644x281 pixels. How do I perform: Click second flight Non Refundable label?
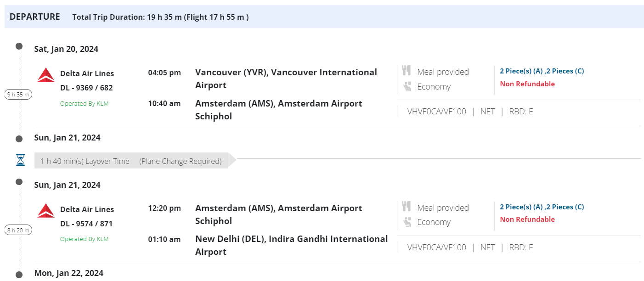[527, 219]
